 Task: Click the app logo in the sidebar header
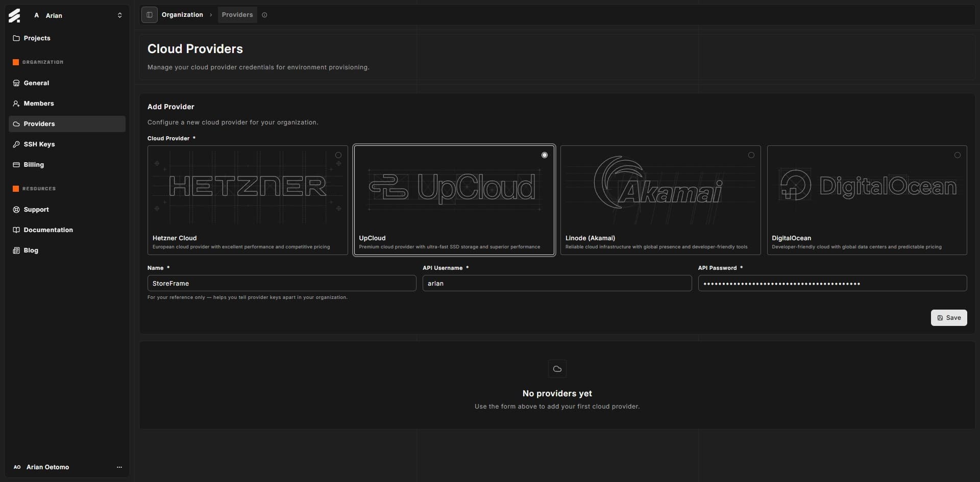pos(14,15)
